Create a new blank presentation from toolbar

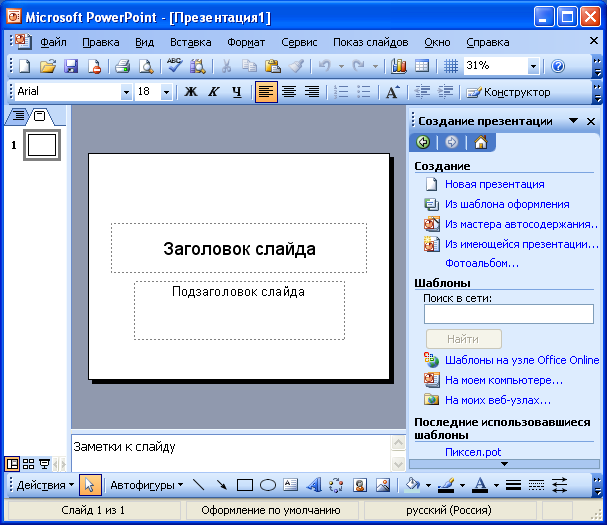[25, 66]
